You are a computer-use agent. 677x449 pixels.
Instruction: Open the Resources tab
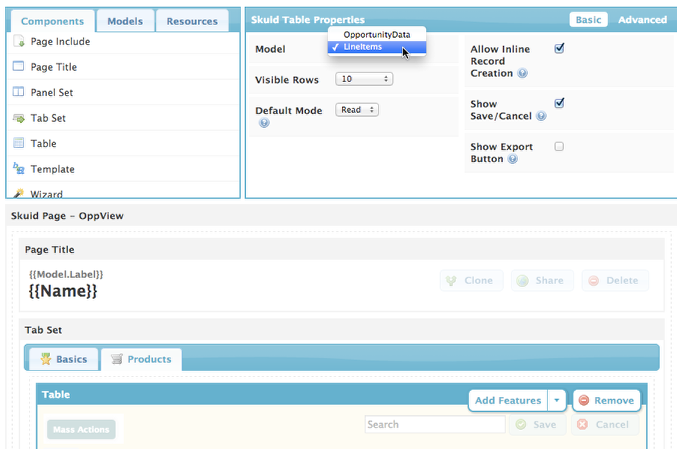coord(192,21)
